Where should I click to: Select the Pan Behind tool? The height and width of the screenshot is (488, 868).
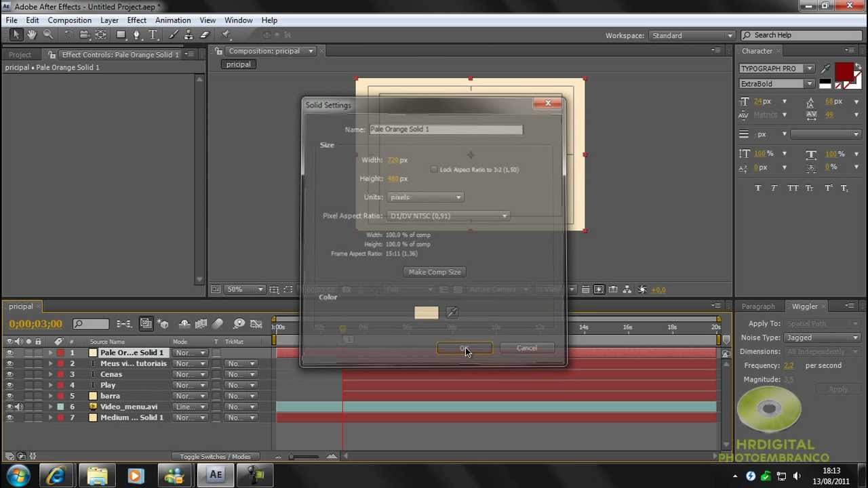click(x=100, y=35)
